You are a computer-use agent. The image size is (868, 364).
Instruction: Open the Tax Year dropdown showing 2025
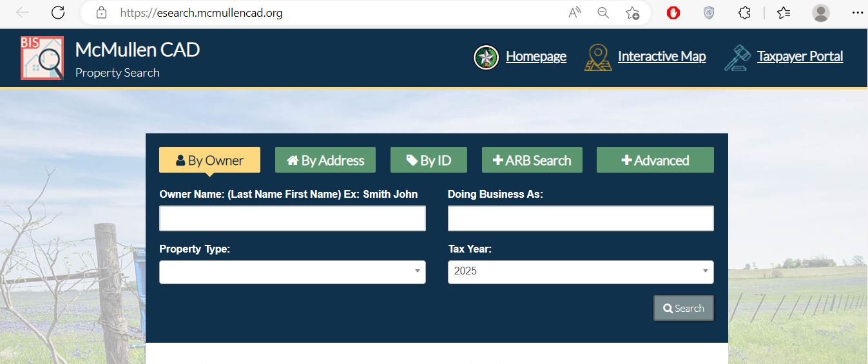click(x=580, y=272)
